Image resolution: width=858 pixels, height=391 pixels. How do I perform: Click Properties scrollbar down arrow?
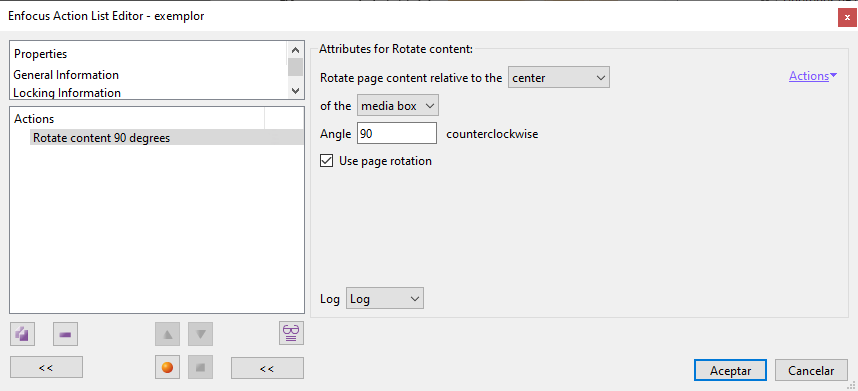(295, 91)
